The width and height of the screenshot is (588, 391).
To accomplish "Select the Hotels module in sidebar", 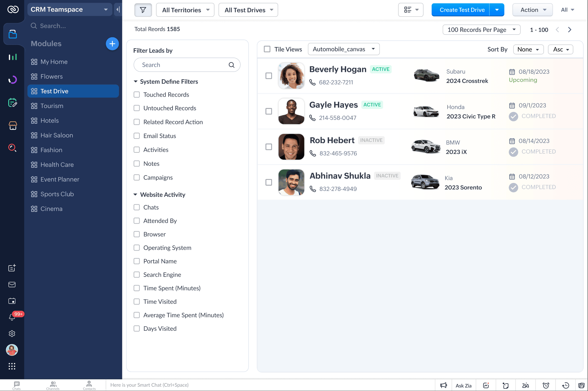I will pyautogui.click(x=50, y=121).
